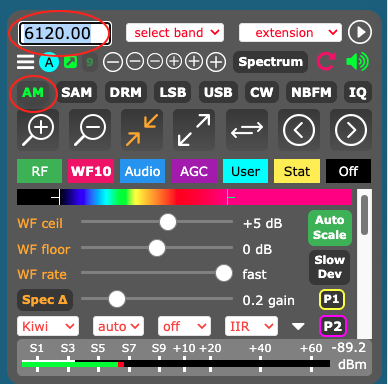This screenshot has width=388, height=384.
Task: Open the auto dropdown
Action: [118, 326]
